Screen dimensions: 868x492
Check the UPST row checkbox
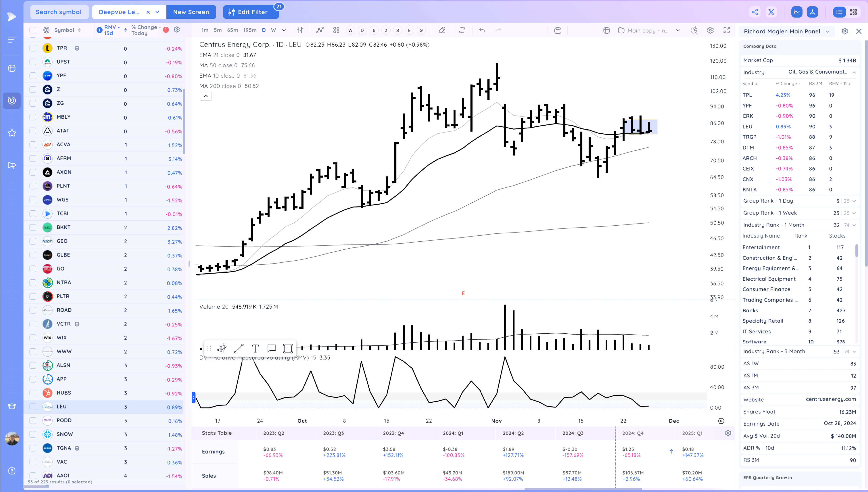pyautogui.click(x=33, y=62)
